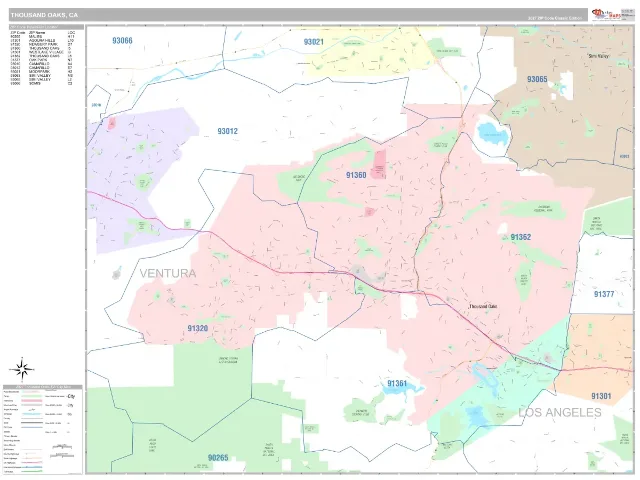The width and height of the screenshot is (640, 480).
Task: Select the 91377 ZIP code label
Action: pos(604,294)
